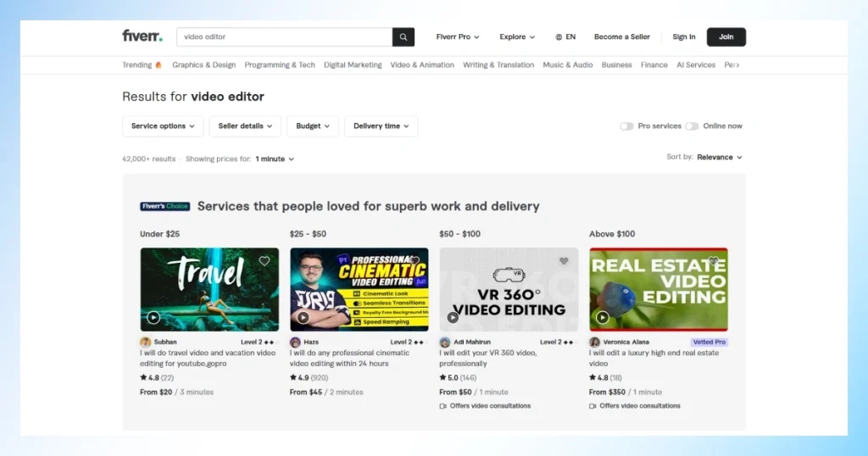Click the Fiverr's Choice badge
Image resolution: width=868 pixels, height=456 pixels.
point(165,207)
